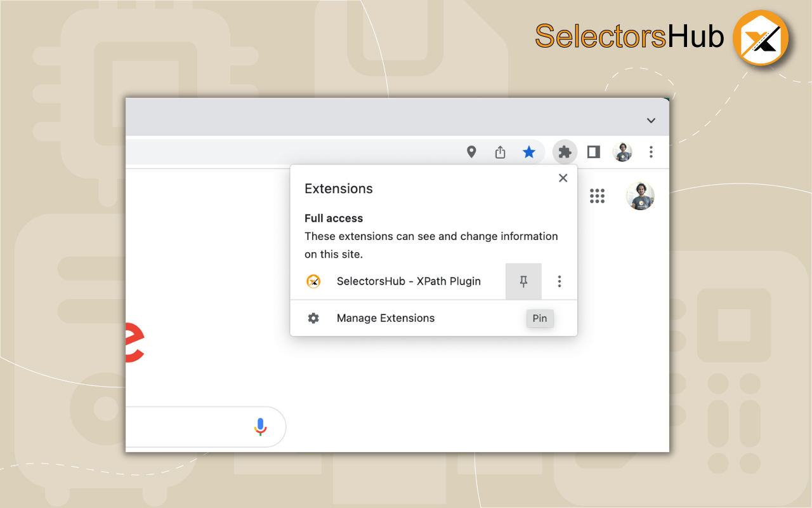The height and width of the screenshot is (508, 812).
Task: Open the Google apps grid icon
Action: pos(598,196)
